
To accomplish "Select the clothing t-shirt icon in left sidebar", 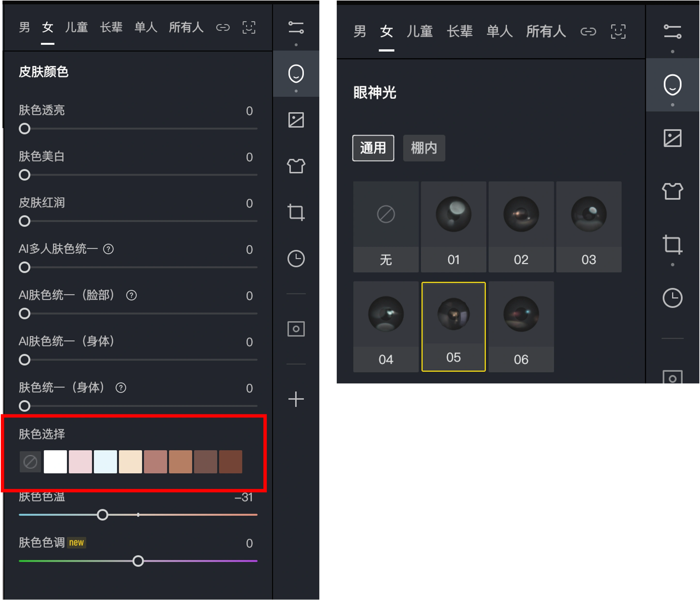I will coord(296,166).
